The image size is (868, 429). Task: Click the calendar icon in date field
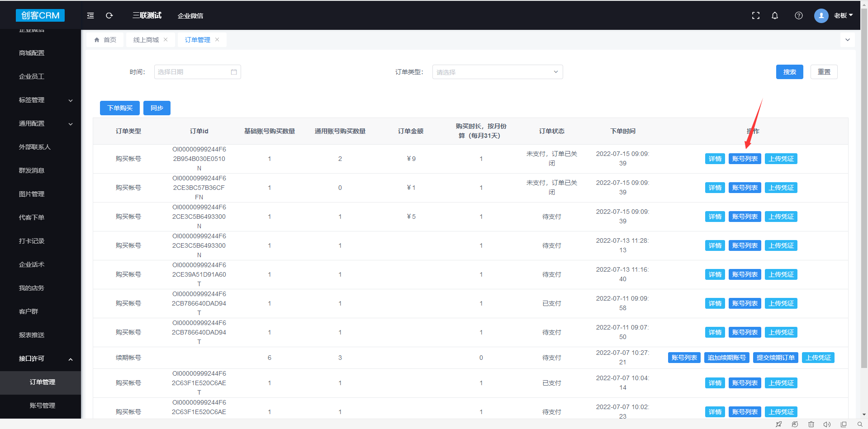click(x=234, y=72)
